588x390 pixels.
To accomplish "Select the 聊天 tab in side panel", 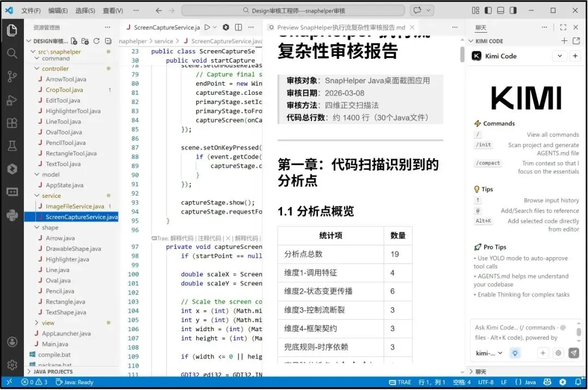I will (481, 27).
